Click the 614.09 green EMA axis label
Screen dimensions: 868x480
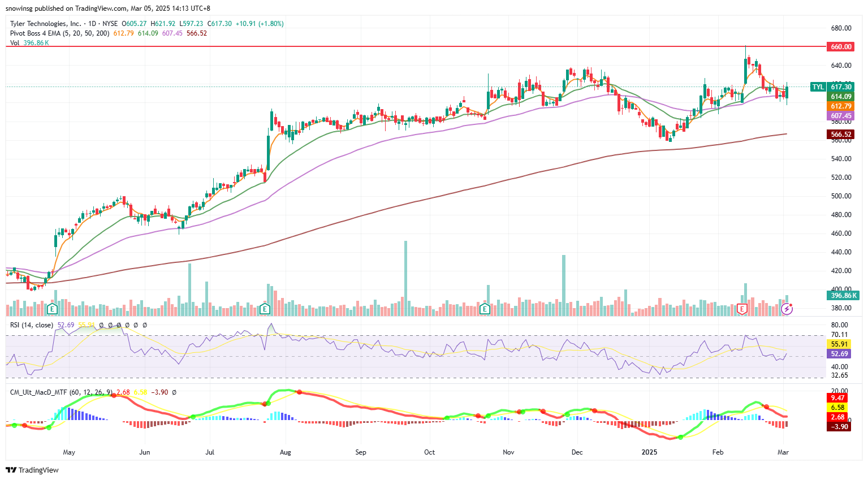[841, 97]
